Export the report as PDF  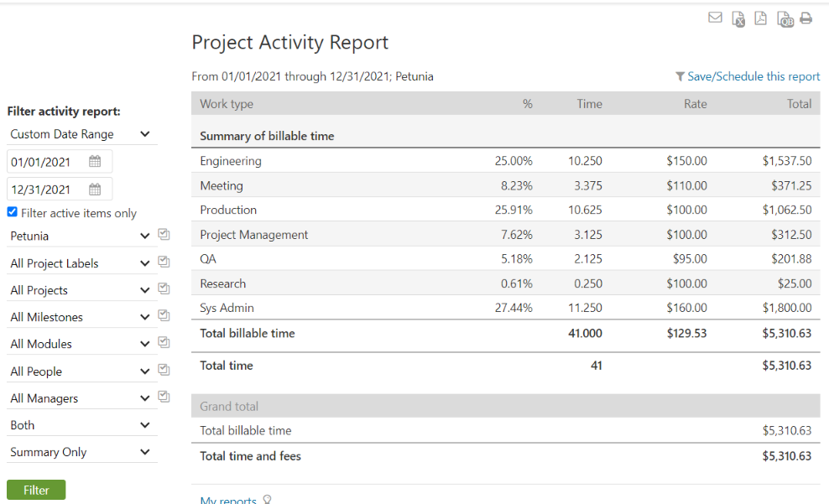pos(760,18)
